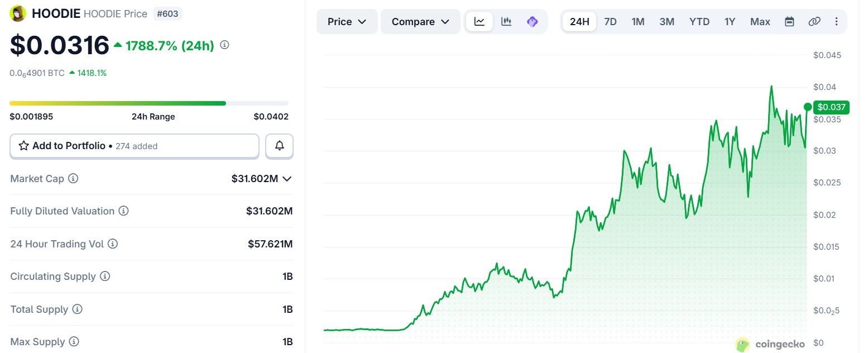This screenshot has width=868, height=353.
Task: Select the YTD time range
Action: click(x=699, y=22)
